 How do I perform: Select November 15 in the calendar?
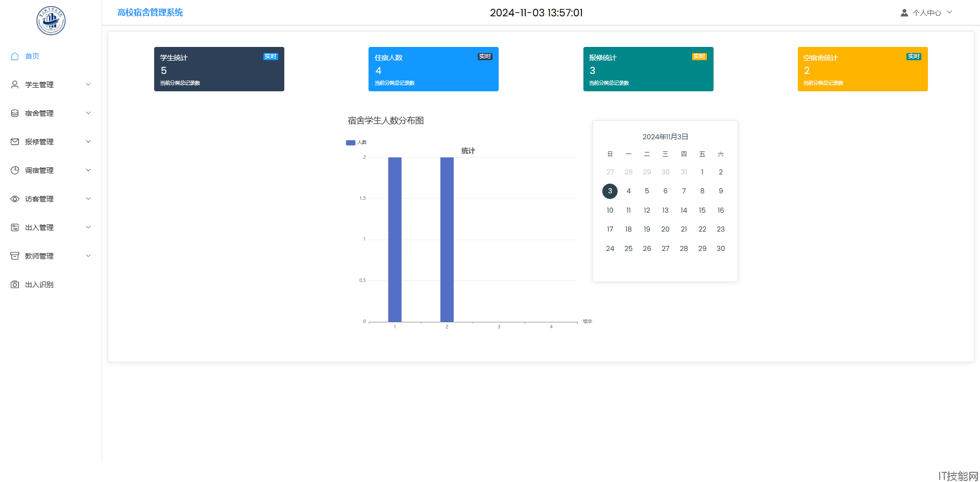[x=702, y=210]
